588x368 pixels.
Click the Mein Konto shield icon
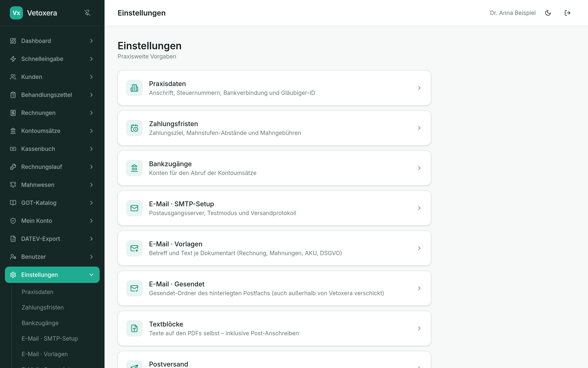point(13,221)
